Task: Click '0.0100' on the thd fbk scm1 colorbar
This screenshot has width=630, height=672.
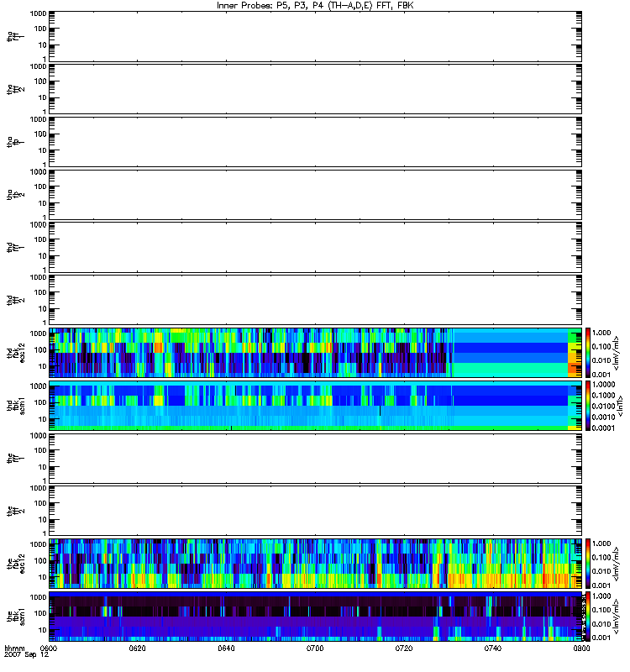Action: (x=603, y=406)
